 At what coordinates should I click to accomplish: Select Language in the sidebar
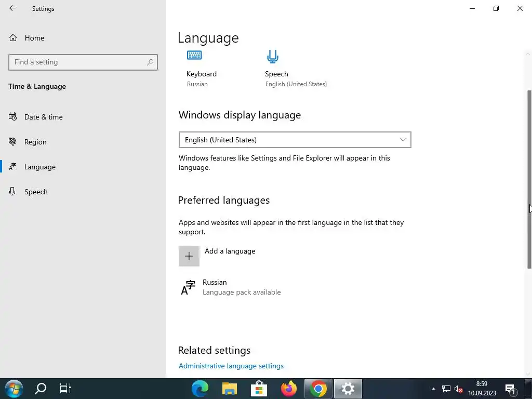(39, 167)
